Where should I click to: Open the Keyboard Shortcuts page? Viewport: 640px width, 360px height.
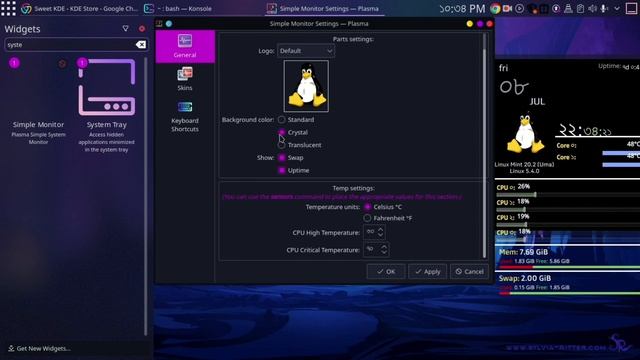[x=185, y=117]
